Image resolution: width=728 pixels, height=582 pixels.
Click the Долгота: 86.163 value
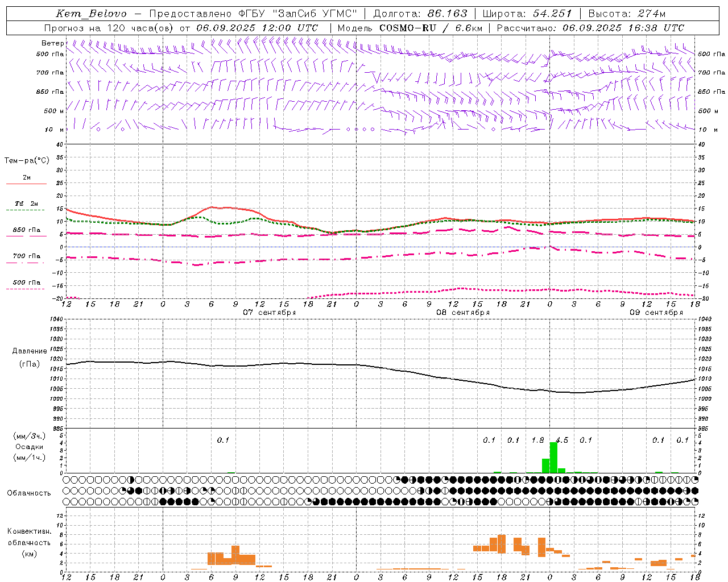coord(420,14)
